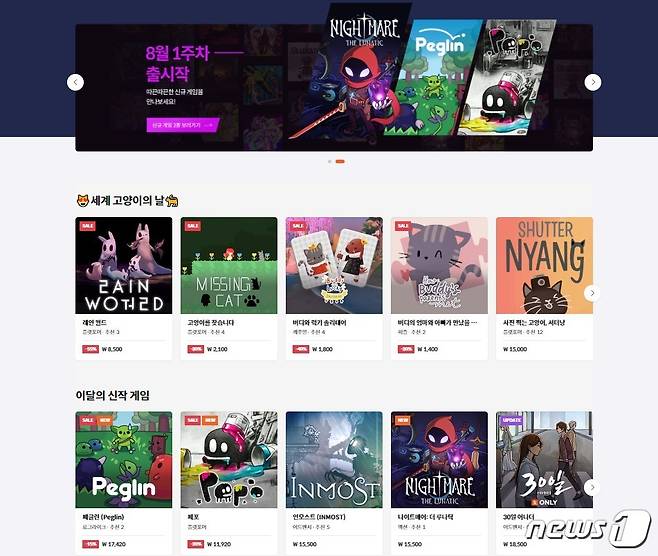Open Nightmare The Lunatic thumbnail in new releases
Viewport: 658px width, 556px height.
439,459
